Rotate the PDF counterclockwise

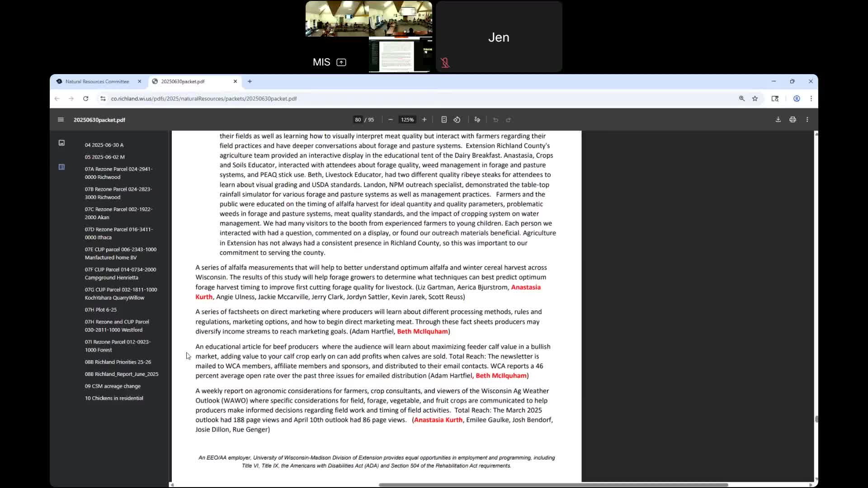pos(457,120)
